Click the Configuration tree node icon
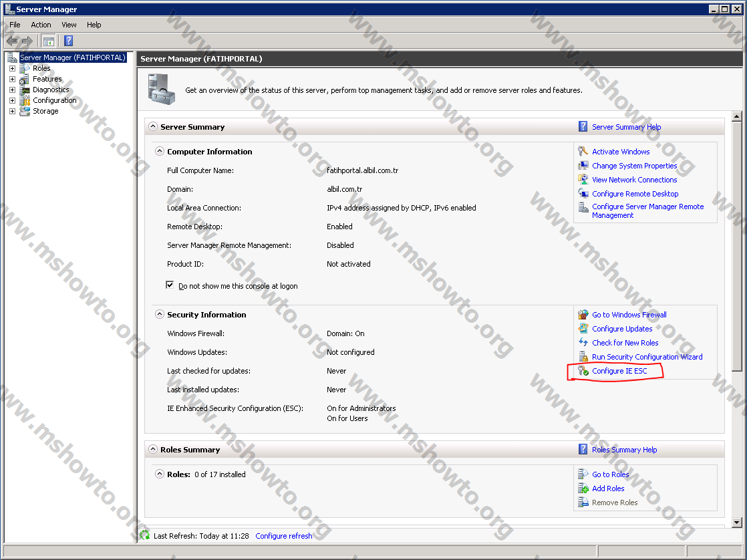Screen dimensions: 747x560 (25, 100)
